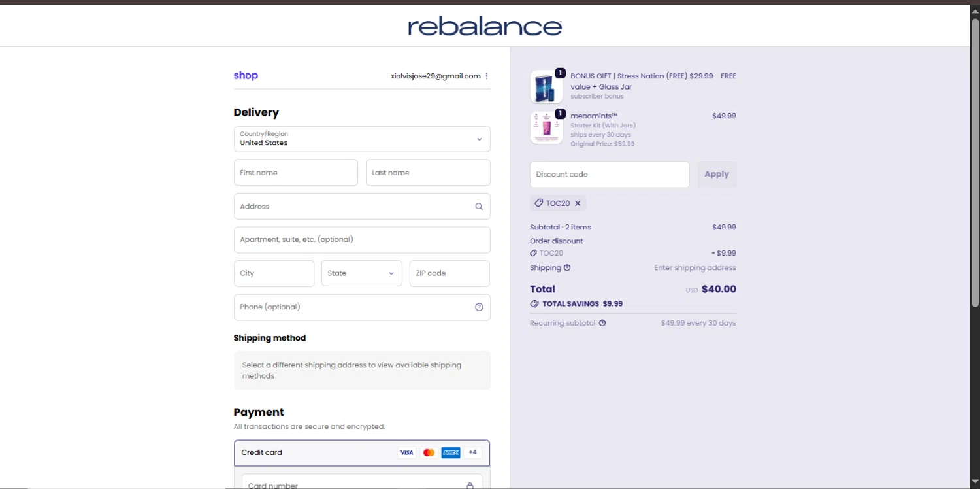Click the scrollbar down arrow

pos(975,483)
